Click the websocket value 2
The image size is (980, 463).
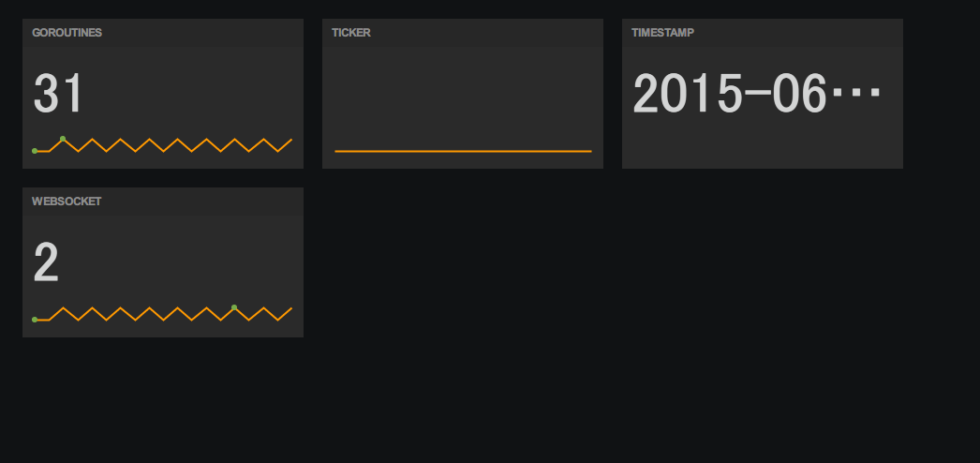[x=46, y=263]
